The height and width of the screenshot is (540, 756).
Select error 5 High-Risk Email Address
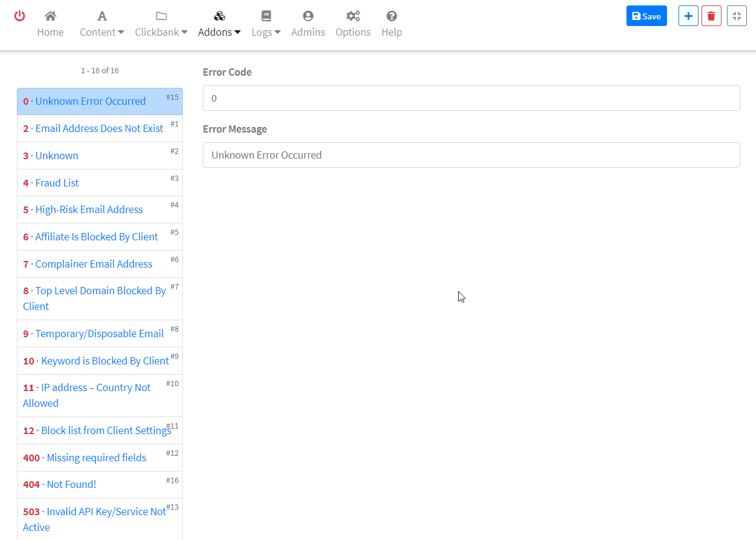pos(89,209)
